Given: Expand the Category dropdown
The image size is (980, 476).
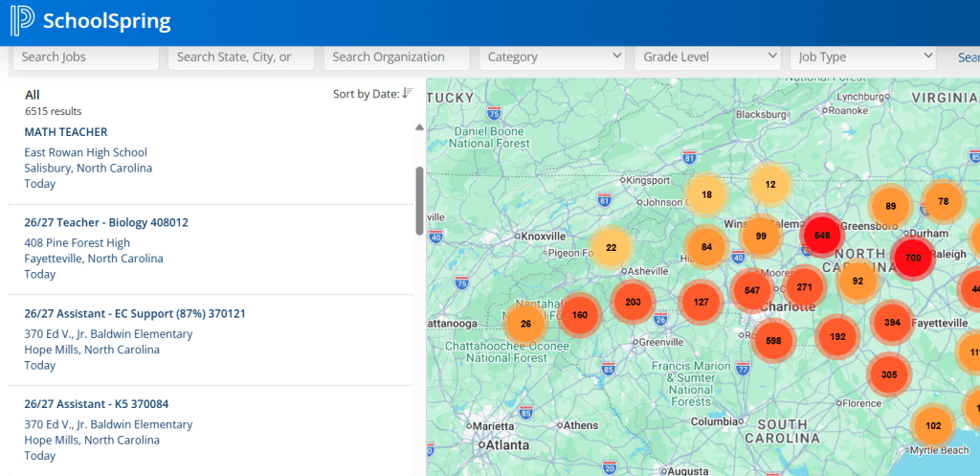Looking at the screenshot, I should [x=553, y=57].
